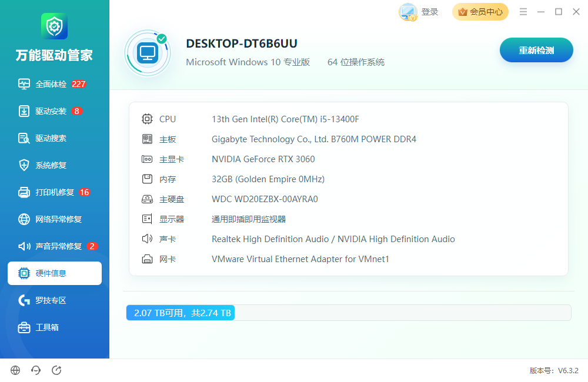Image resolution: width=588 pixels, height=382 pixels.
Task: Open the 工具箱 toolbox icon
Action: 24,327
